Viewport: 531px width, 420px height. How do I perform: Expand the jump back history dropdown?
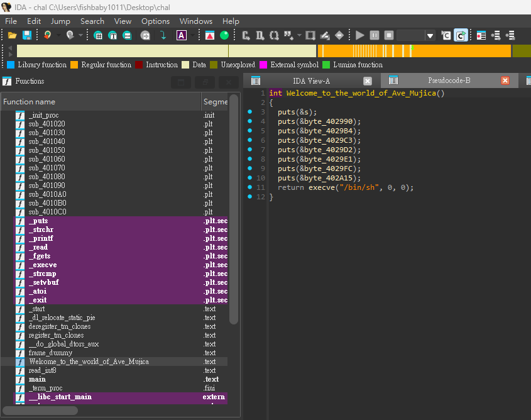58,35
